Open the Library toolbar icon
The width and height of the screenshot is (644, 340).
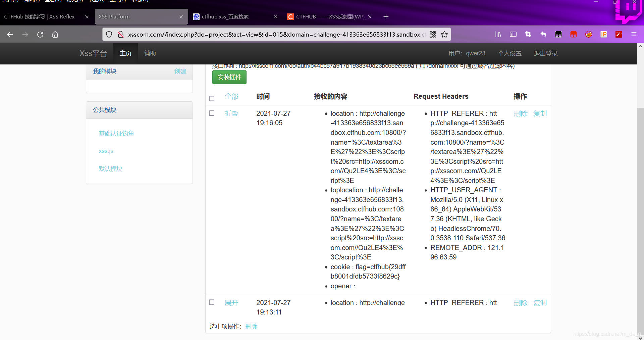tap(498, 35)
